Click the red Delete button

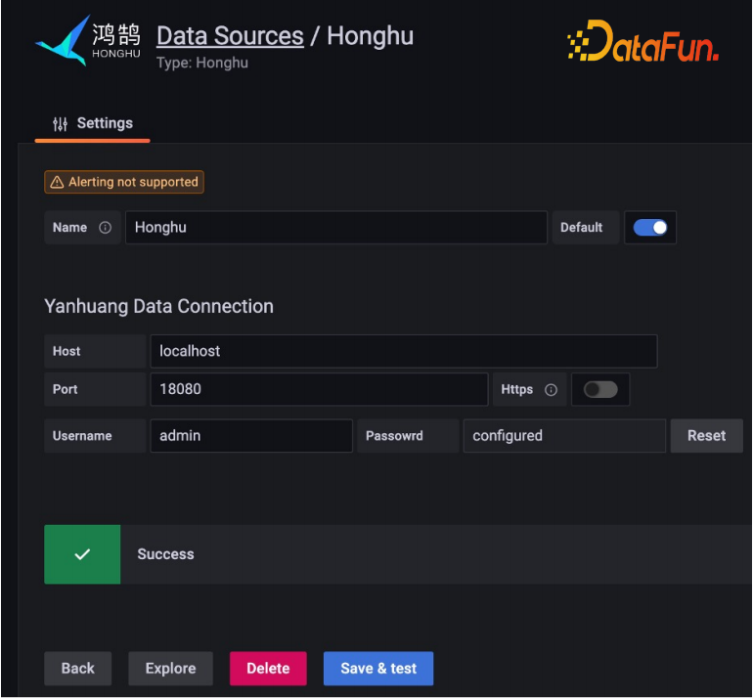pos(268,669)
